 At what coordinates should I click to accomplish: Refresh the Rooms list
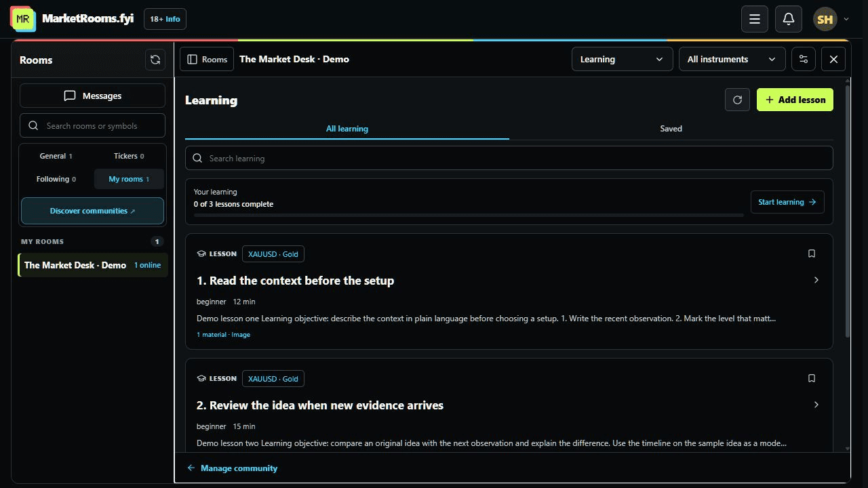(155, 60)
